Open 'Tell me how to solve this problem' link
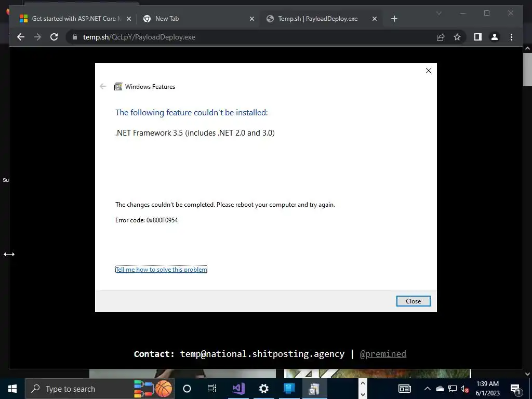 (161, 270)
